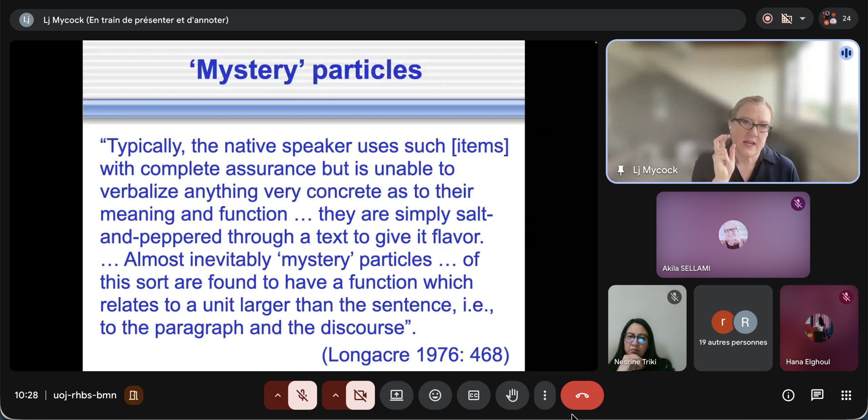Click the red leave call button
The image size is (868, 420).
(582, 395)
